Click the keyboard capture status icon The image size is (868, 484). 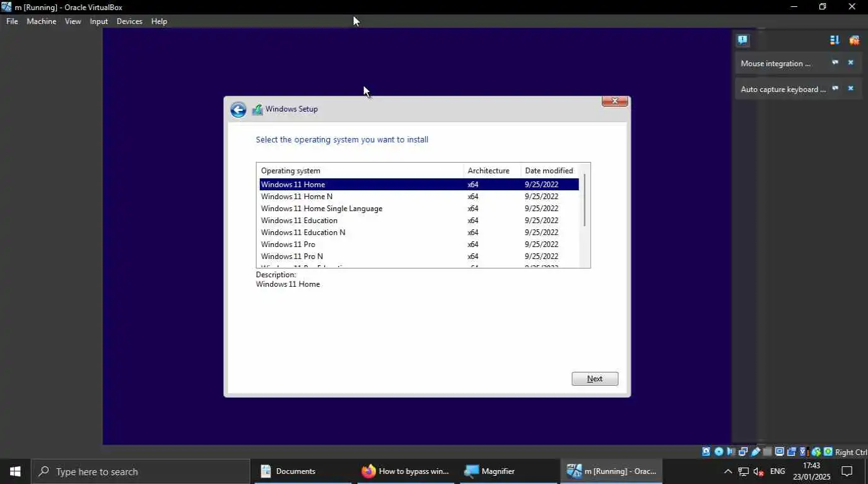click(828, 451)
